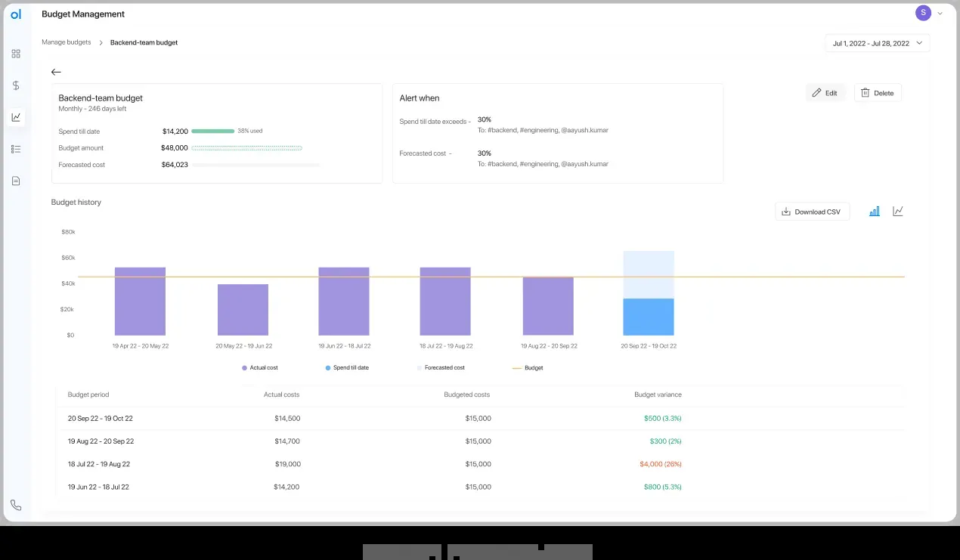Click the 20 May 22 - 19 Jun 22 bar

click(243, 310)
